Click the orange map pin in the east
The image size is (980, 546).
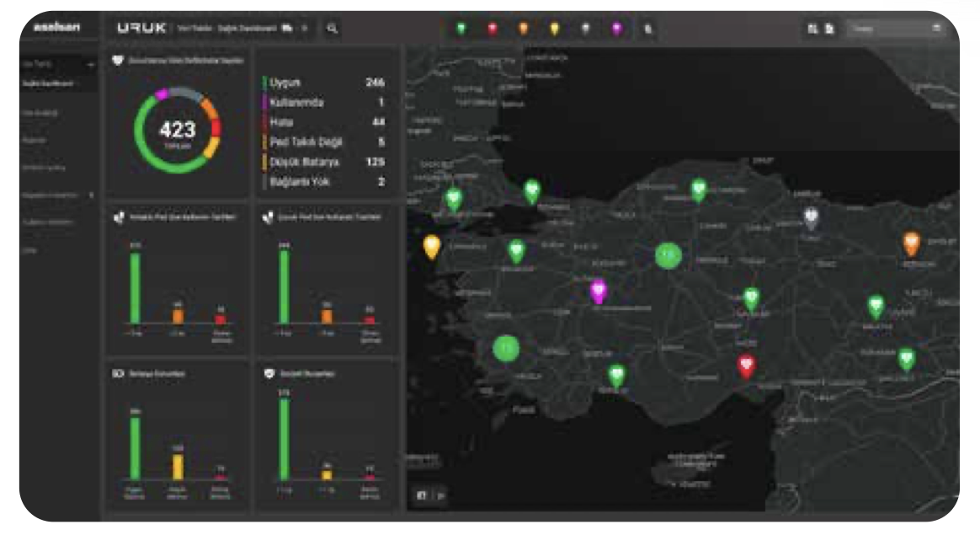click(911, 243)
